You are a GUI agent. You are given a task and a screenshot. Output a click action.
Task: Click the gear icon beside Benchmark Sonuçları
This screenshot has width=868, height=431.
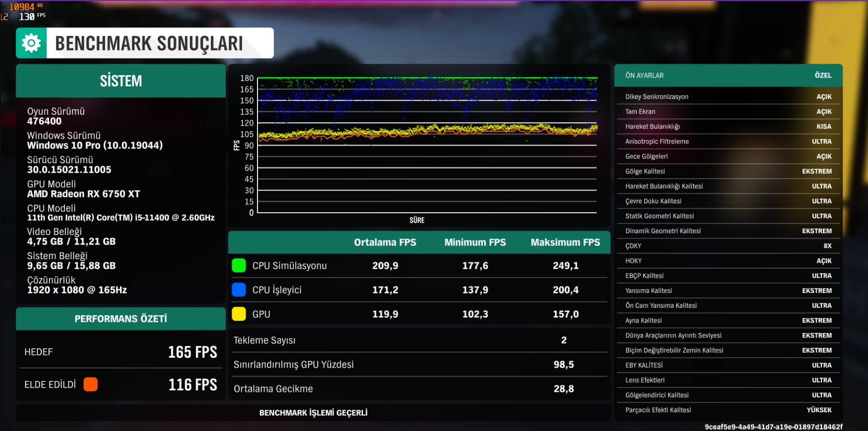pos(31,43)
